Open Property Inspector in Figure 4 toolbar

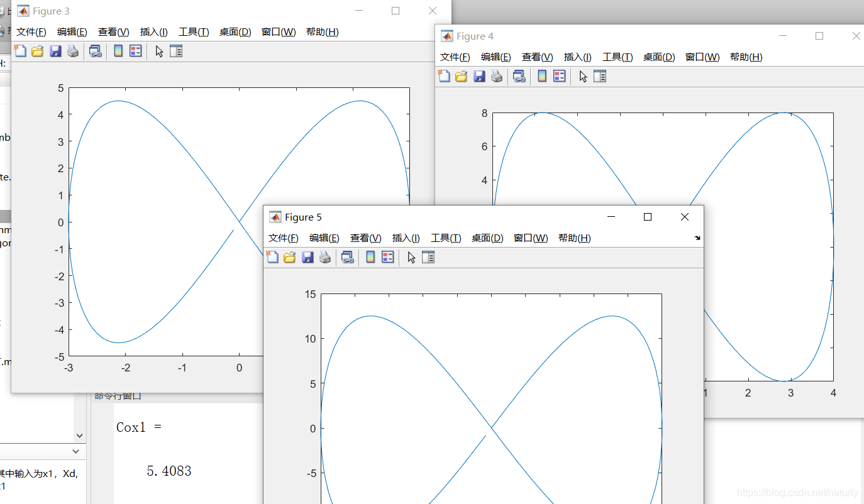[600, 77]
